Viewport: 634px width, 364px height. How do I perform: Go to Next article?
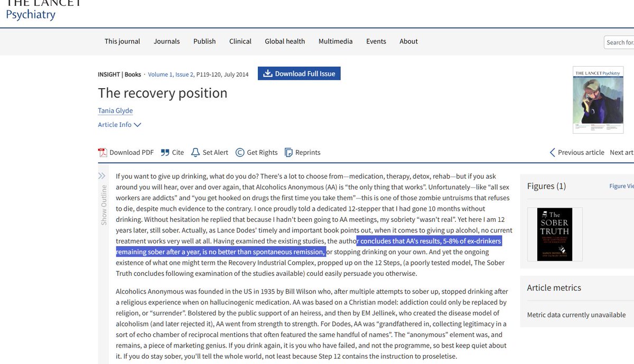point(621,152)
